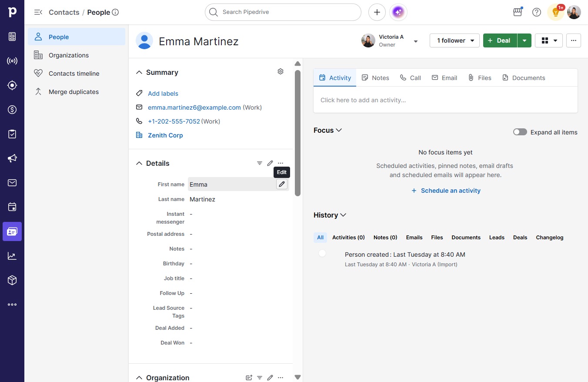Toggle Expand all items switch
This screenshot has width=588, height=382.
520,132
